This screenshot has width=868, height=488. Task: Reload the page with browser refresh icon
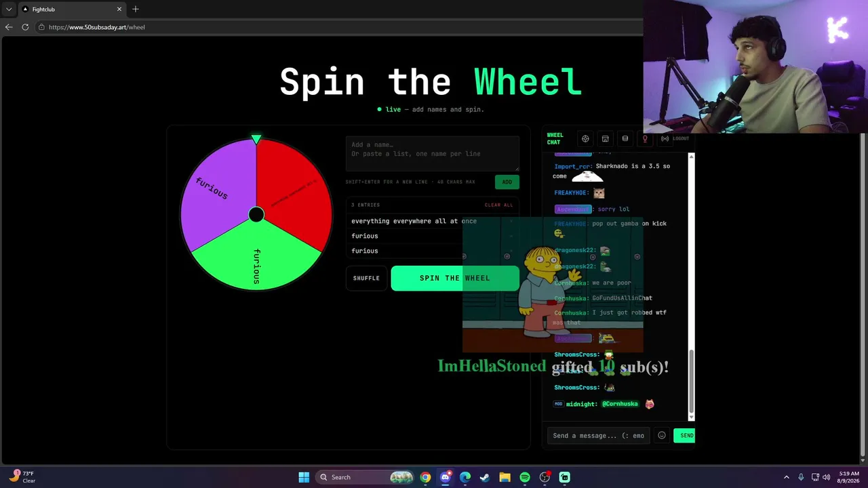[25, 27]
